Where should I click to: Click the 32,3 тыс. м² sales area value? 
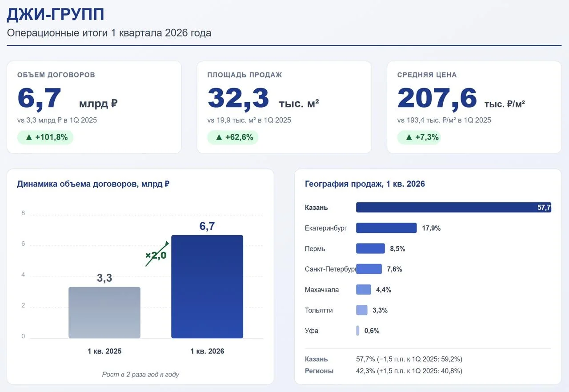263,99
